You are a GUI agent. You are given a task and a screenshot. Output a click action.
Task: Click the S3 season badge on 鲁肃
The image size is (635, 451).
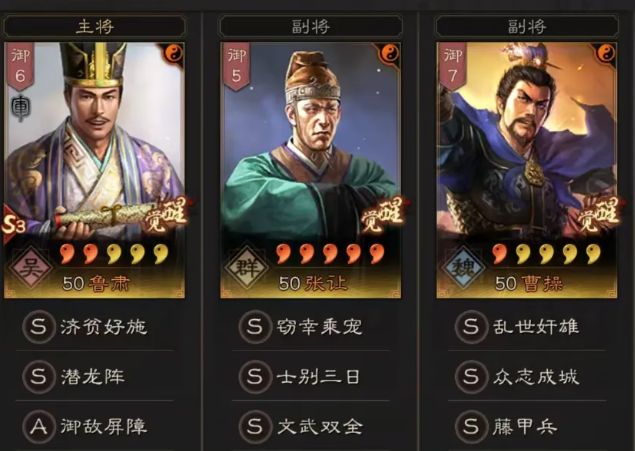point(13,225)
